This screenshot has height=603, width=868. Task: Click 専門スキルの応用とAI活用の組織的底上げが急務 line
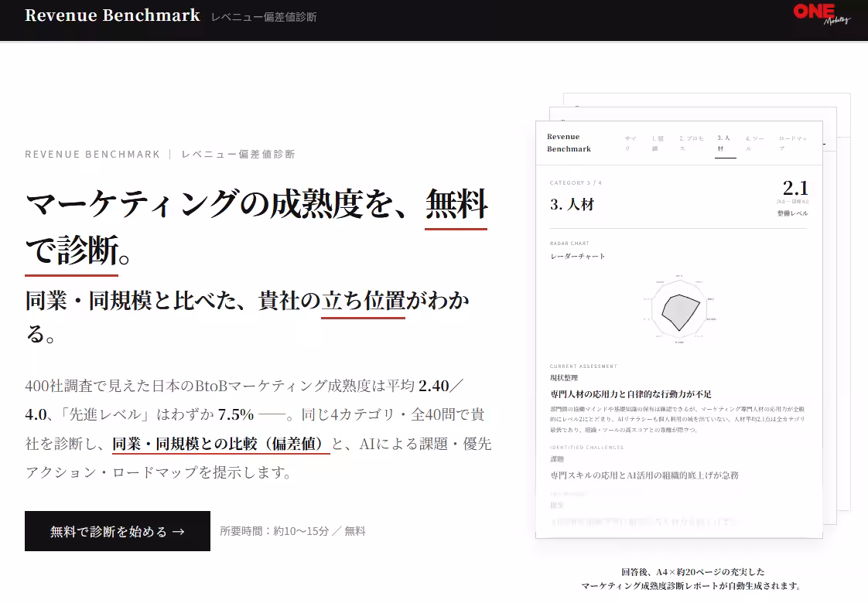[x=644, y=475]
